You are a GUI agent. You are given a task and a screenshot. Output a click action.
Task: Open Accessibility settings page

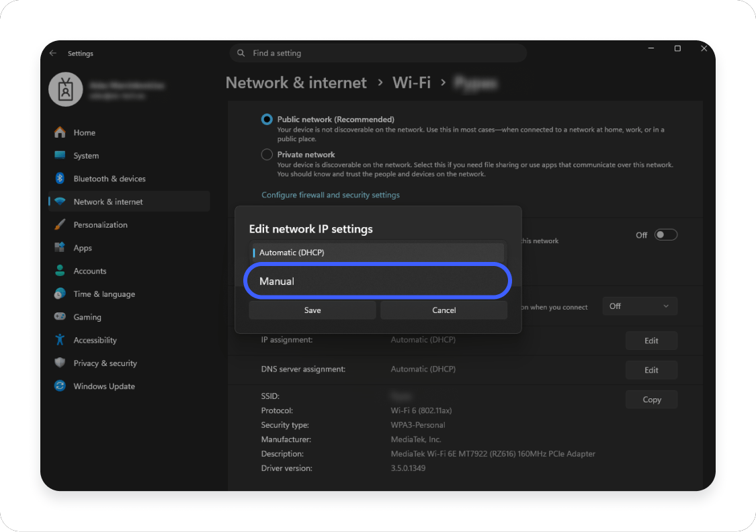pyautogui.click(x=129, y=340)
